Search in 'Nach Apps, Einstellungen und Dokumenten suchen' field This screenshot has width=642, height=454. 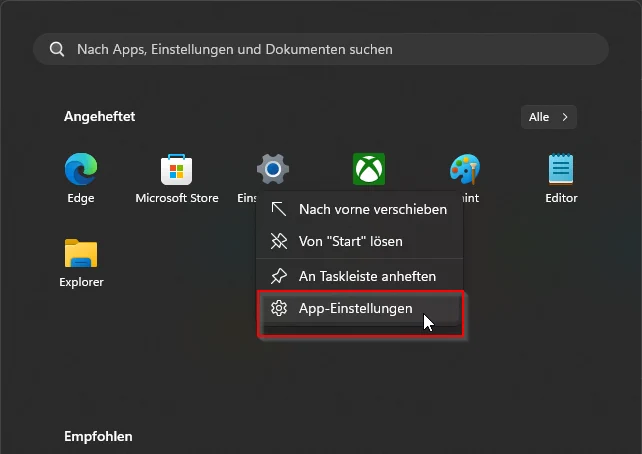[321, 49]
